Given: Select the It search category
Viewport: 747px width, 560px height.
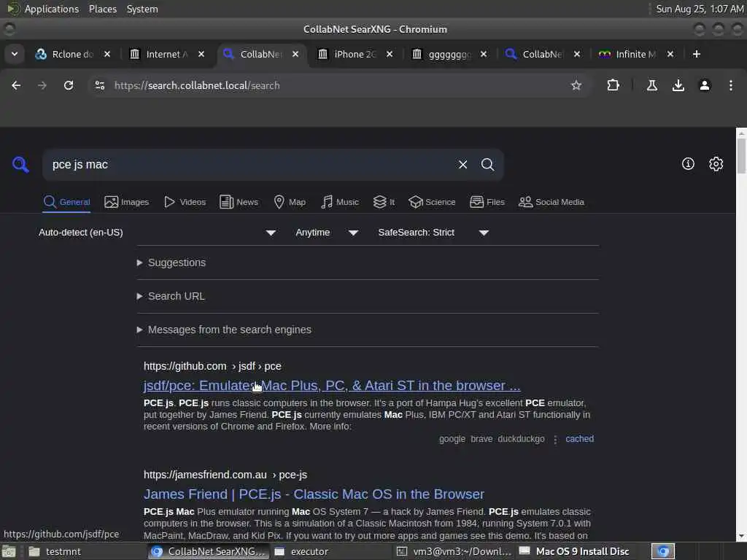Looking at the screenshot, I should pos(384,202).
